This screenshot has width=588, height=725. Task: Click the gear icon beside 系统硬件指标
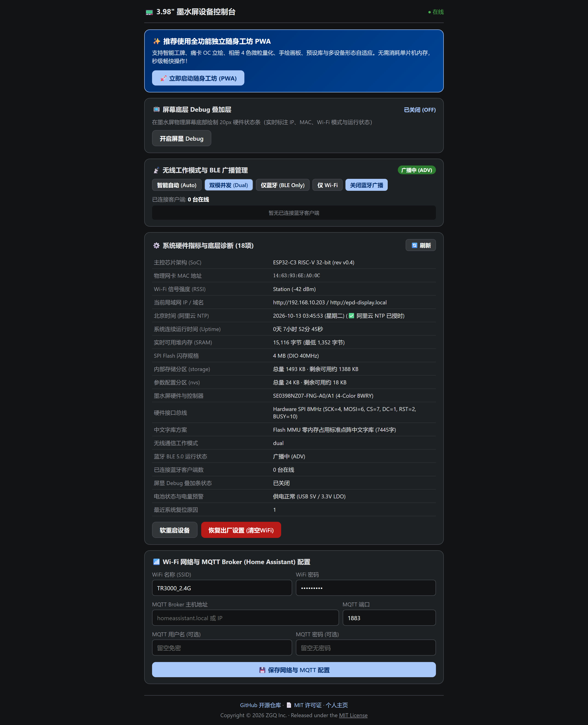click(156, 245)
